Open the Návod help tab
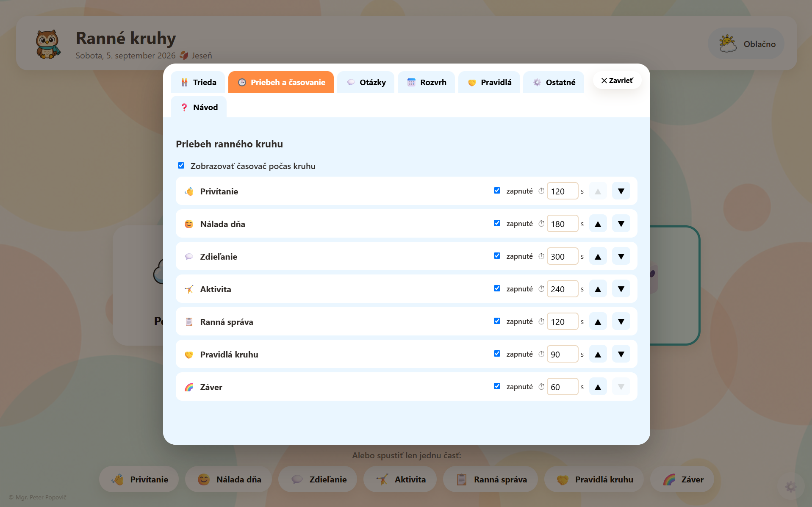The height and width of the screenshot is (507, 812). click(x=199, y=107)
